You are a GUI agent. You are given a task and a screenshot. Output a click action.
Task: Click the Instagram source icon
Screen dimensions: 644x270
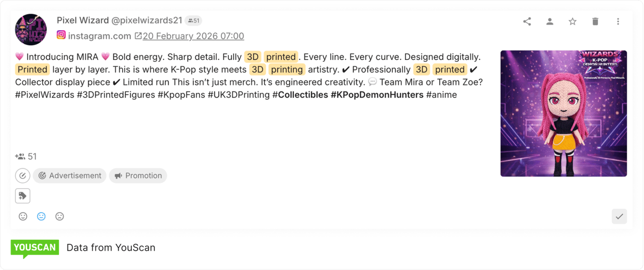[x=61, y=35]
